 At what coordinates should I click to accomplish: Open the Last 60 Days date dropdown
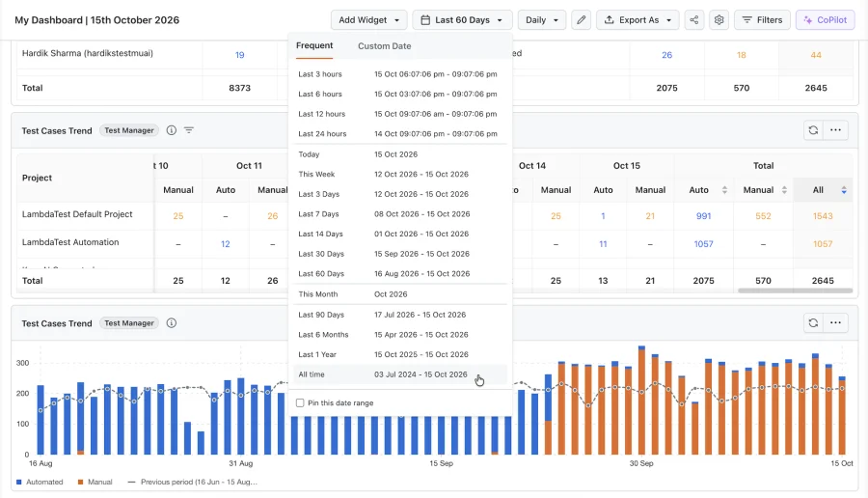462,20
